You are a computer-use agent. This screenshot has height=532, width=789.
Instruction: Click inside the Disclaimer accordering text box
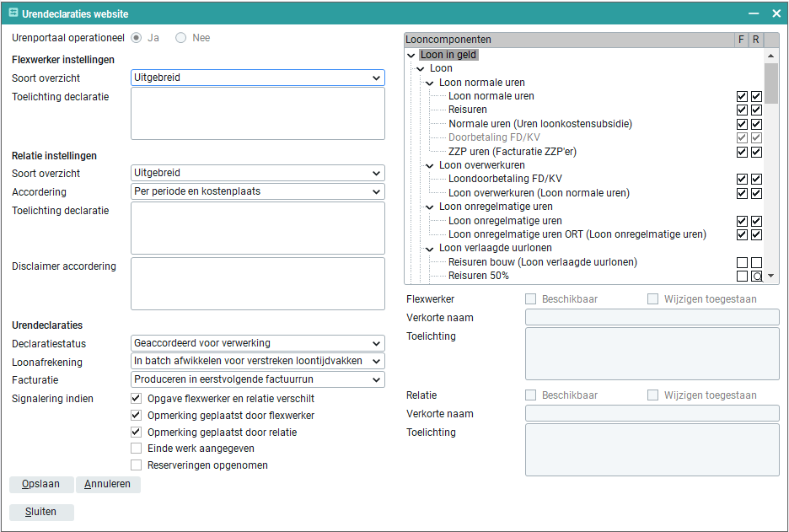click(x=257, y=284)
